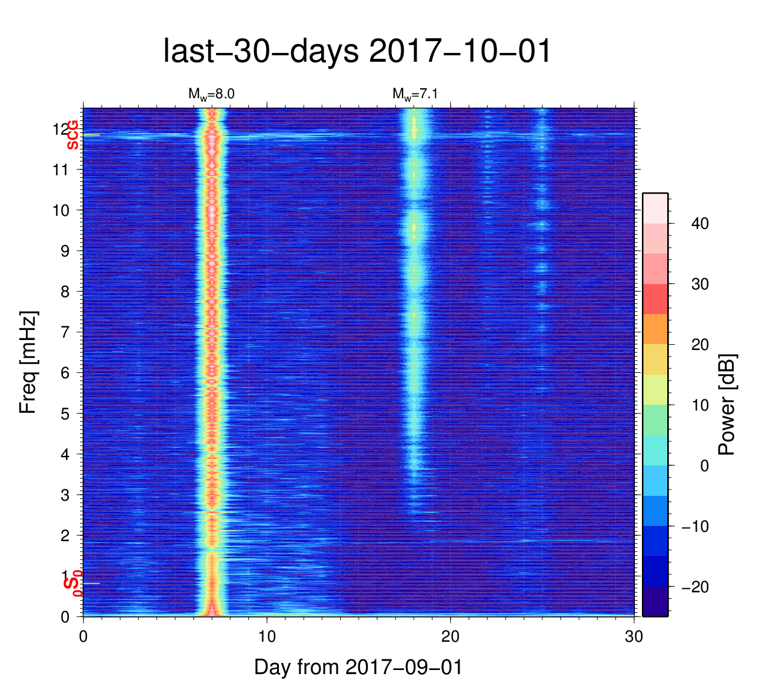Click the "Day from 2017-09-01" axis label
The image size is (759, 700).
[358, 667]
